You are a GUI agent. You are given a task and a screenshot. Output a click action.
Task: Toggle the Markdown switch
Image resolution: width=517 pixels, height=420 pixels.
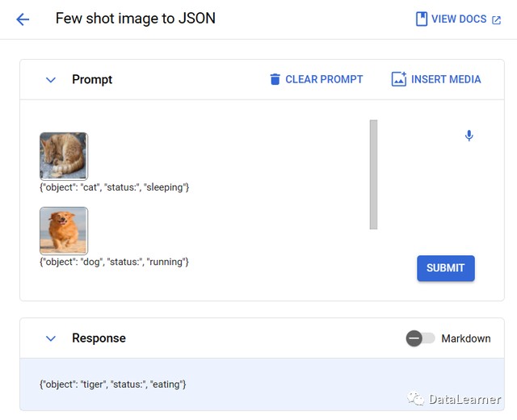[x=420, y=338]
